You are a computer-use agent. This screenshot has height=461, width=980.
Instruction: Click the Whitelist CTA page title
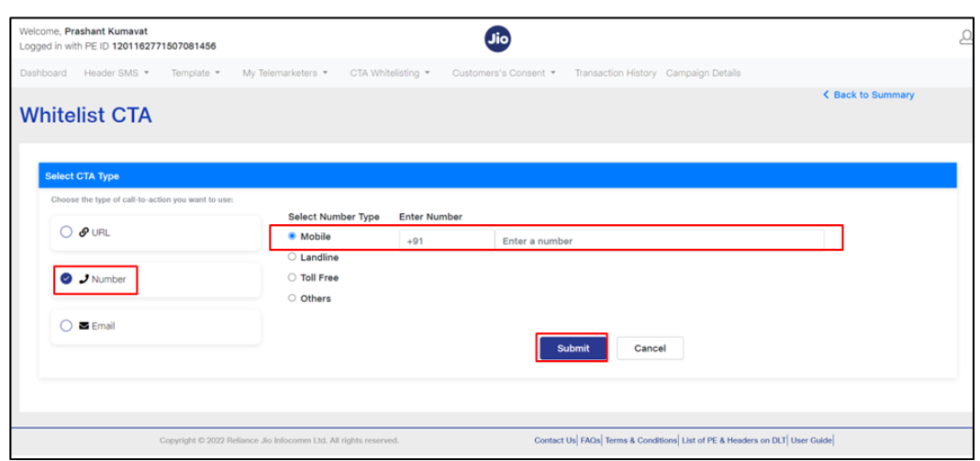tap(85, 116)
